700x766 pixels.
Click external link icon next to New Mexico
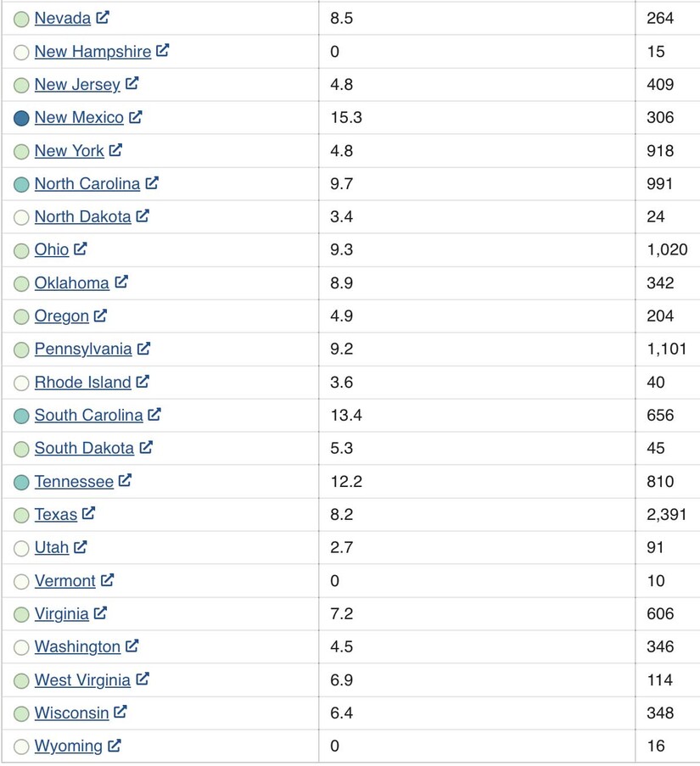tap(136, 116)
